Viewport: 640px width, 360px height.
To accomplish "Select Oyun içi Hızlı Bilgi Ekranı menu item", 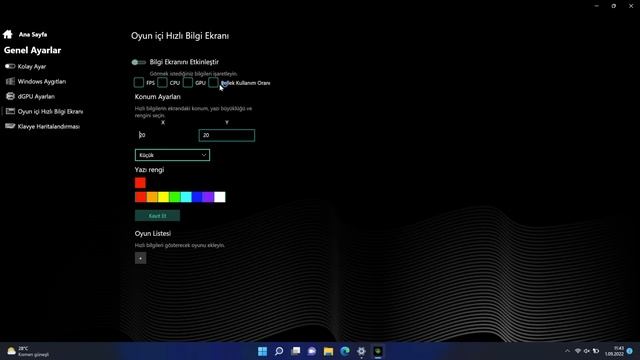I will [50, 111].
